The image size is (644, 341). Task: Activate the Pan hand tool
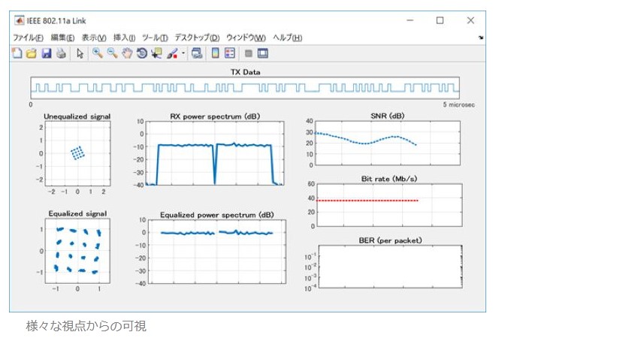tap(127, 53)
